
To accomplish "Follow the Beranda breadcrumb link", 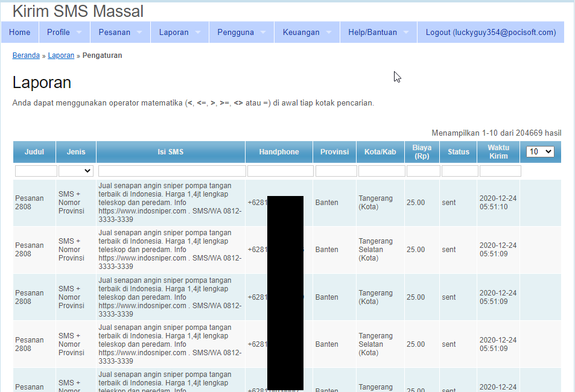I will [x=26, y=55].
